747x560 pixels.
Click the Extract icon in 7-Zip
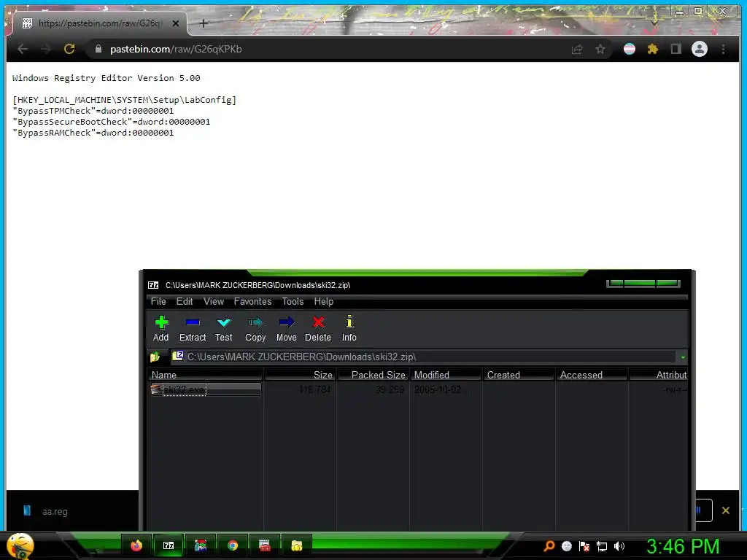tap(193, 329)
